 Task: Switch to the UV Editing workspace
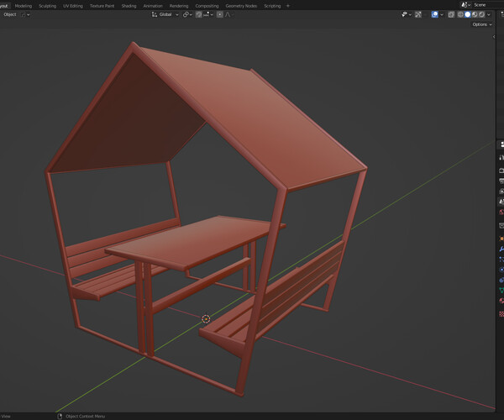[72, 6]
